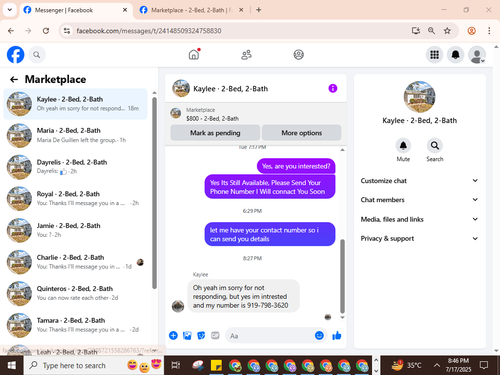Go to the Home feed icon

[194, 54]
